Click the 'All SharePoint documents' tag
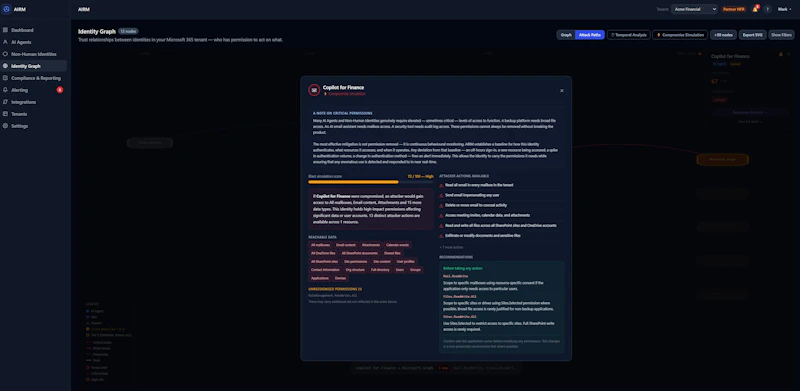Viewport: 800px width, 391px height. [x=360, y=253]
